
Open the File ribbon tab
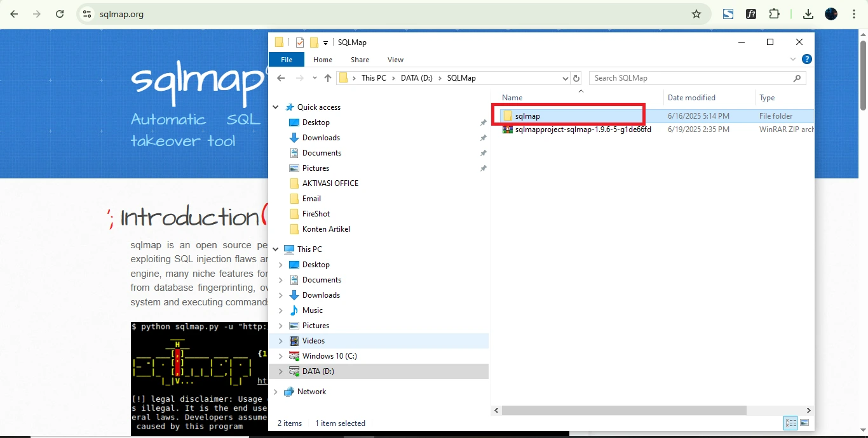coord(287,60)
